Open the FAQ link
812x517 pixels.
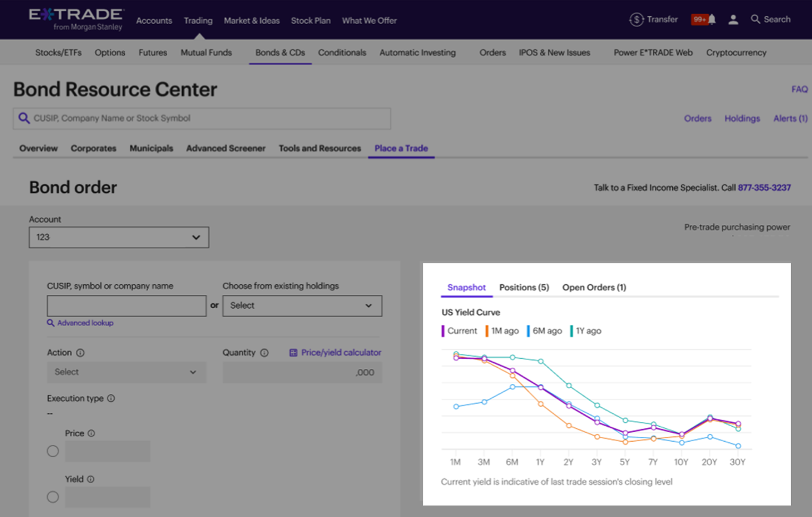[x=799, y=89]
